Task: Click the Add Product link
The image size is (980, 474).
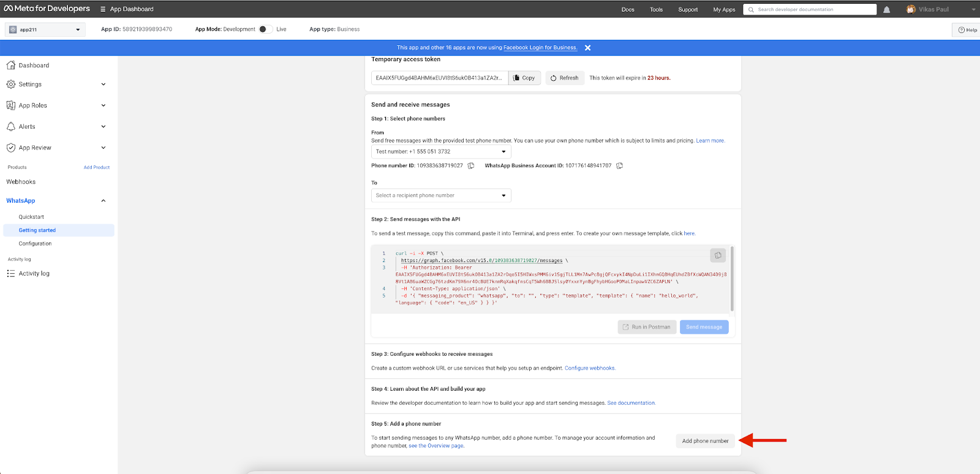Action: coord(97,167)
